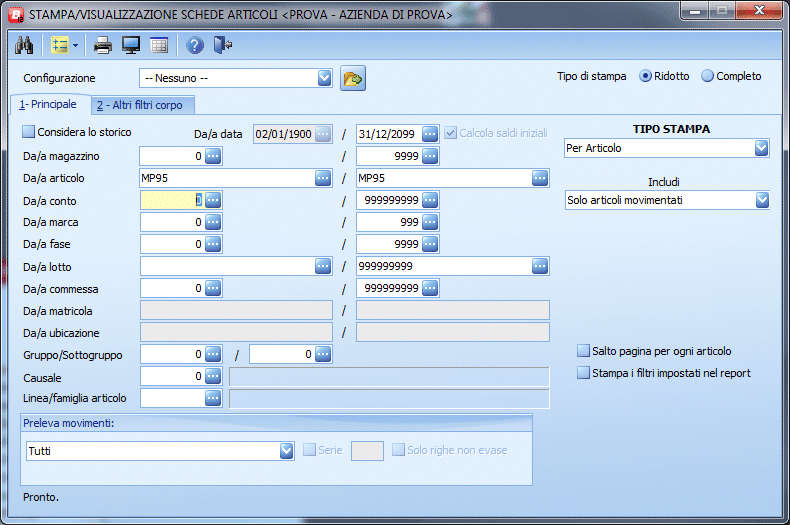Click the monitor preview icon
This screenshot has height=525, width=790.
coord(131,45)
